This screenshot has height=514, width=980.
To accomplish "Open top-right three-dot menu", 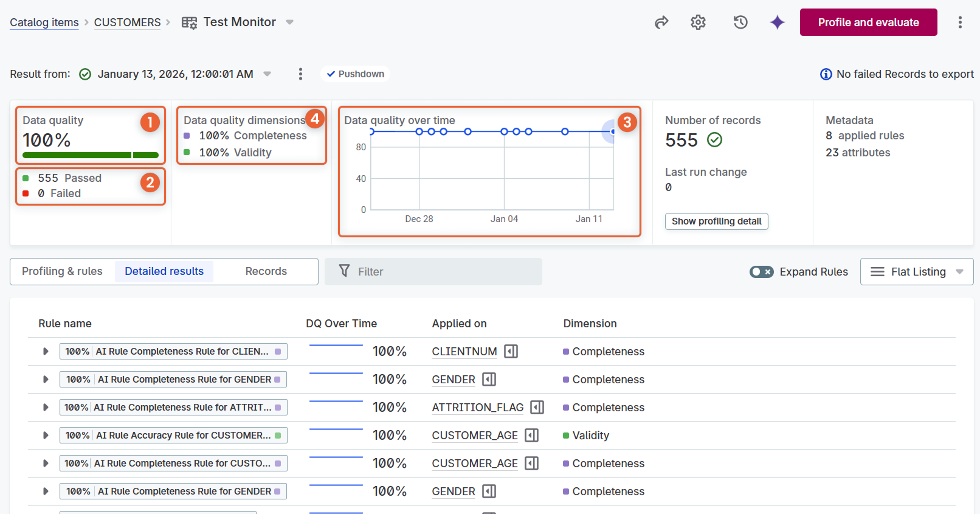I will pos(960,23).
